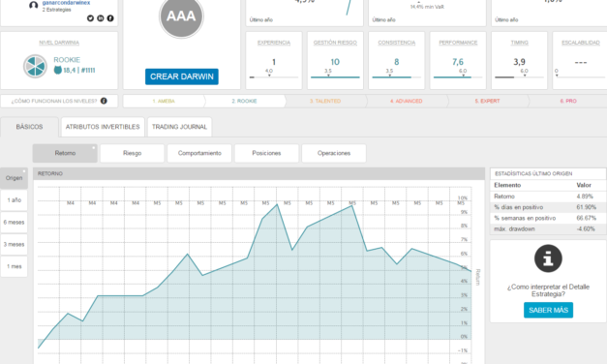
Task: Click the 'máx. drawdown' row
Action: click(x=548, y=228)
